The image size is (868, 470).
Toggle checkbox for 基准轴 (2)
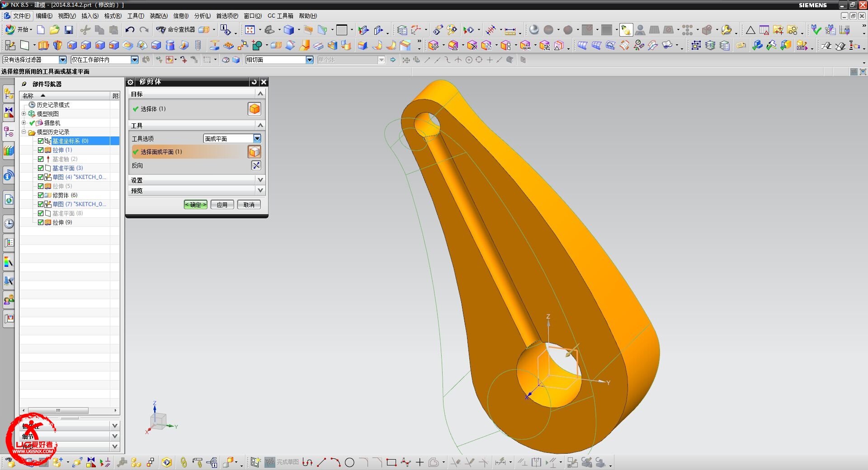41,159
